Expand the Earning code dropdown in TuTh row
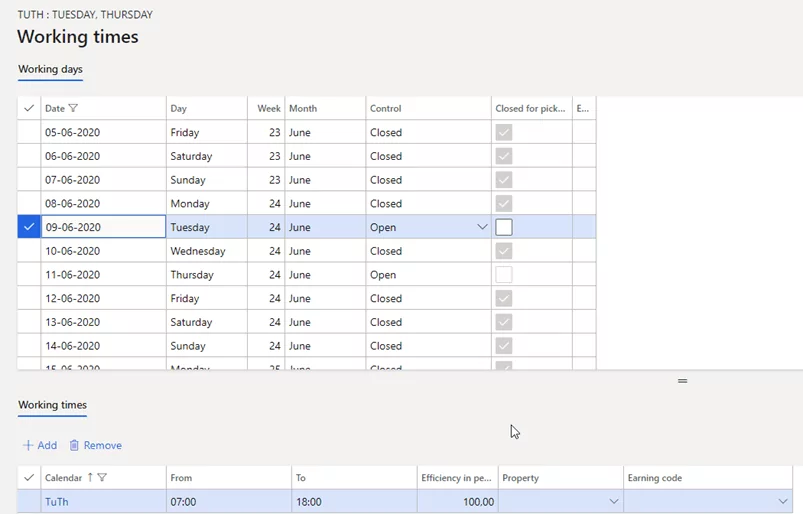This screenshot has width=803, height=514. (x=783, y=501)
